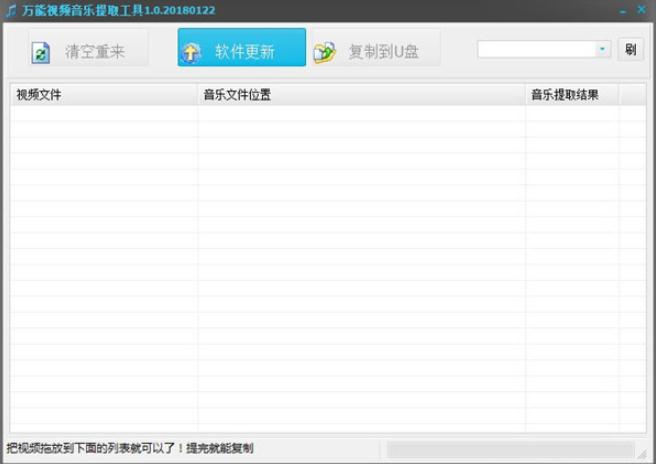Close the 万能视频音乐提取工具 window
Screen dimensions: 656x464
(641, 10)
